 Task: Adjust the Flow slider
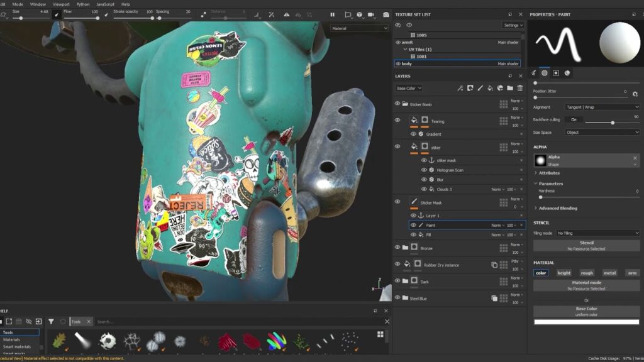[81, 18]
